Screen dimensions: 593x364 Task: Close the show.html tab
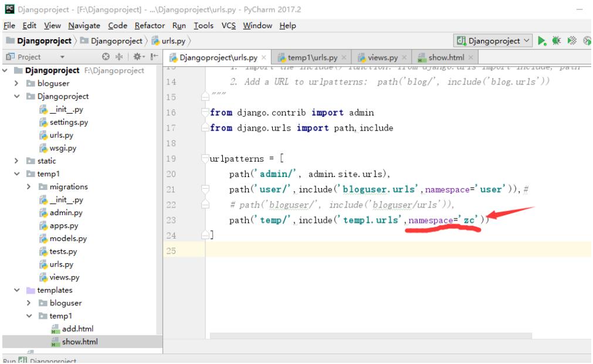(x=471, y=57)
